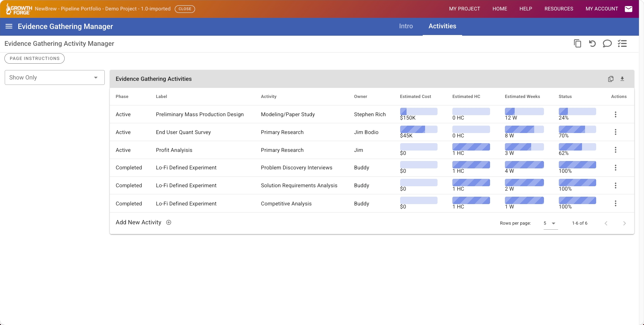Screen dimensions: 644x325
Task: Click the 12 W estimated weeks bar
Action: (524, 111)
